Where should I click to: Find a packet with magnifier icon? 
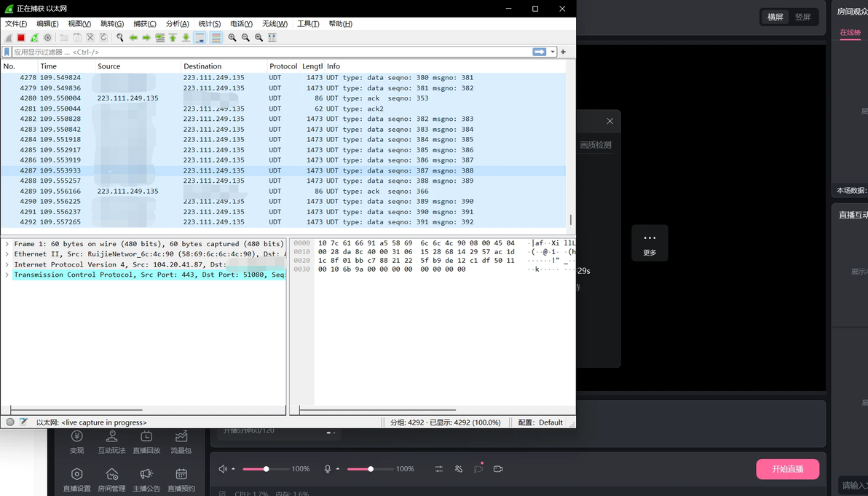click(119, 38)
